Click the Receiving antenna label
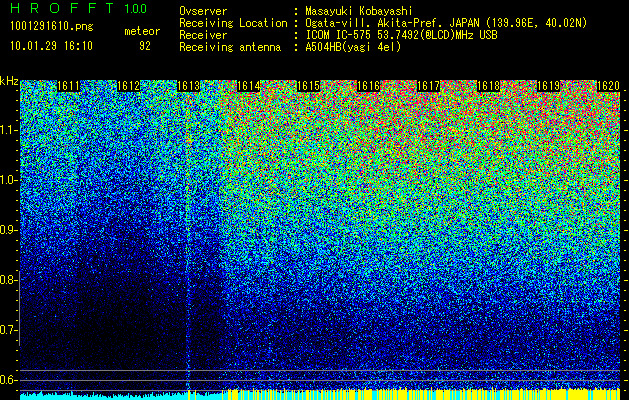The image size is (629, 400). (x=230, y=47)
